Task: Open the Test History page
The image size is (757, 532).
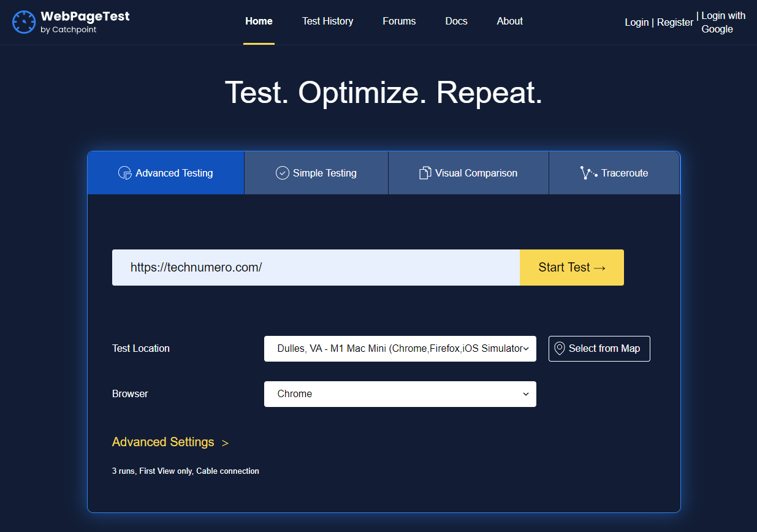Action: (x=327, y=21)
